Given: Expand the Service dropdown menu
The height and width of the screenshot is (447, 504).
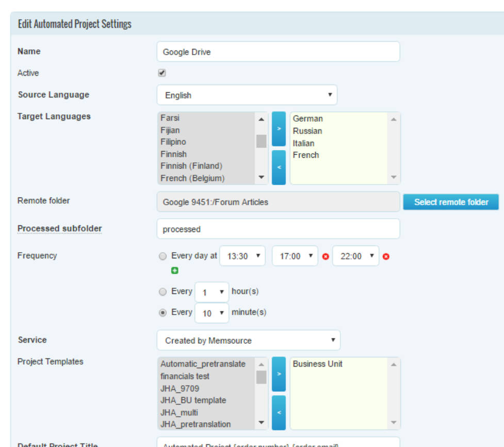Looking at the screenshot, I should coord(248,340).
